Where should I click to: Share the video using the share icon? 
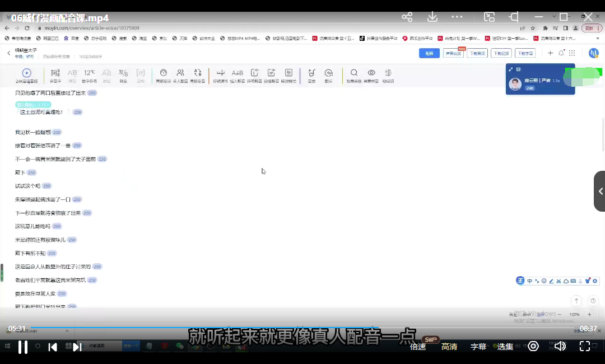[407, 17]
